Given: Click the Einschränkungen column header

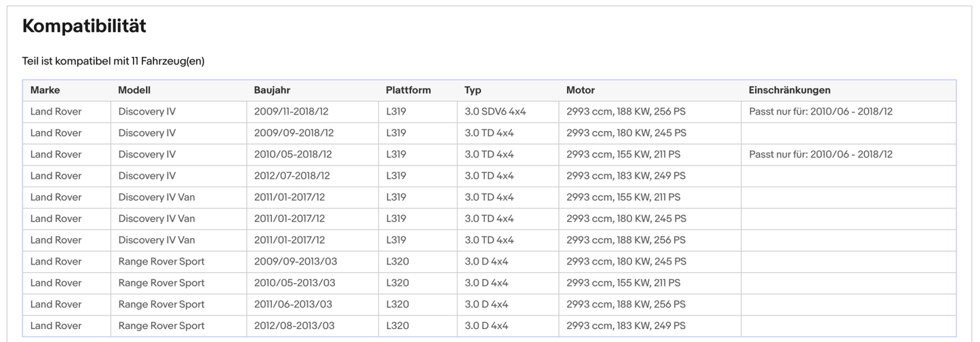Looking at the screenshot, I should [789, 90].
